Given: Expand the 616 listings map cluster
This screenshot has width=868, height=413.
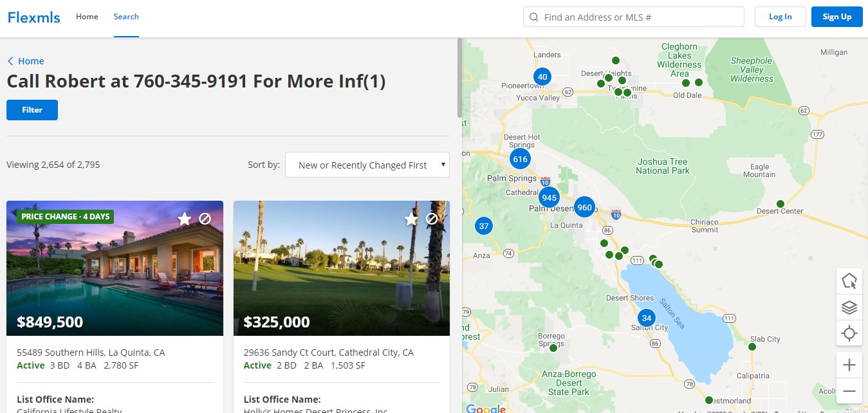Looking at the screenshot, I should click(520, 159).
